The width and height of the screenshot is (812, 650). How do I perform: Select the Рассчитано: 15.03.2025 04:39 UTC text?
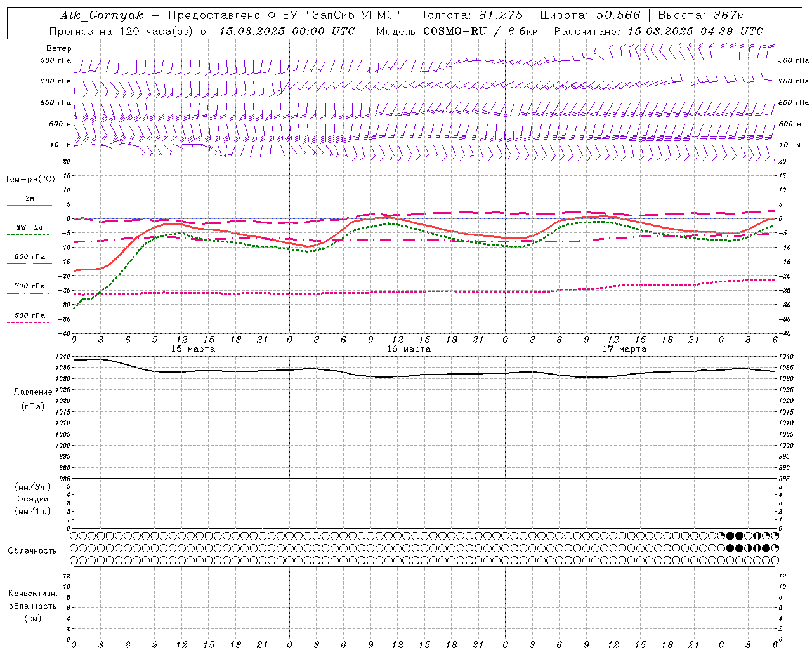point(658,31)
